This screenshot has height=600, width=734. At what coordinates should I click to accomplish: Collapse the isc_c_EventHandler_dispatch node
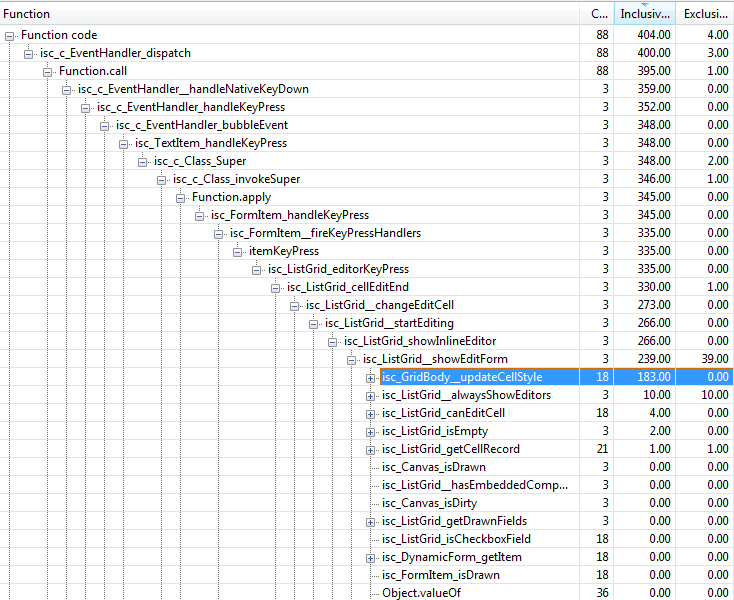pos(29,53)
